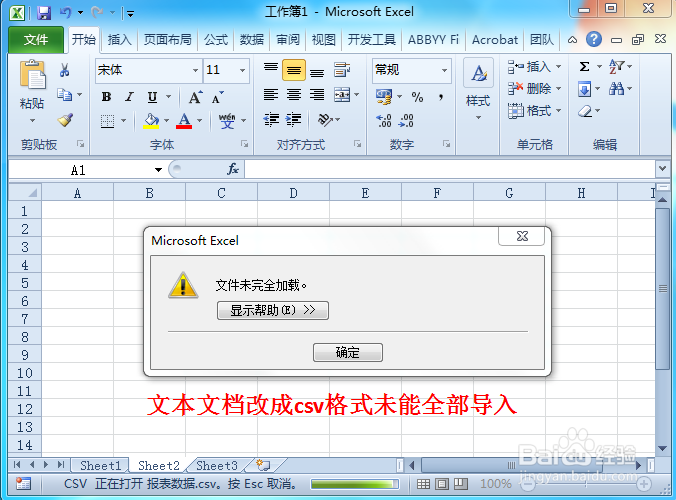This screenshot has height=500, width=676.
Task: Click the Insert Function fx icon
Action: pos(233,169)
